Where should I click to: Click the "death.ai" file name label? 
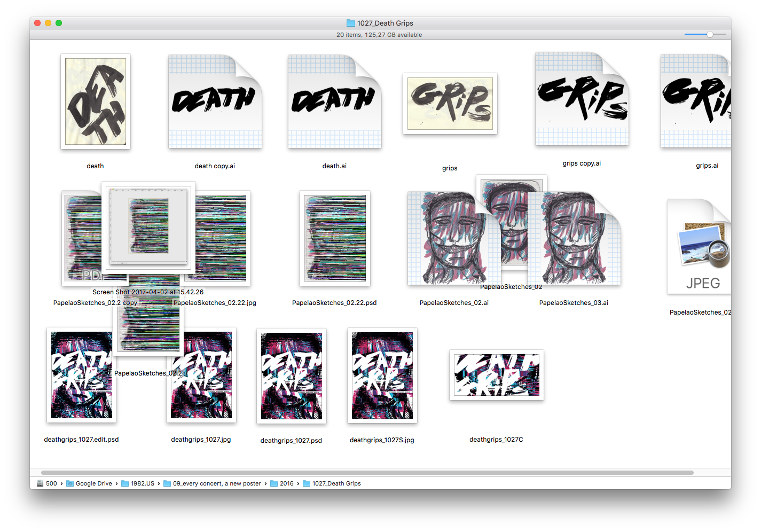(334, 166)
